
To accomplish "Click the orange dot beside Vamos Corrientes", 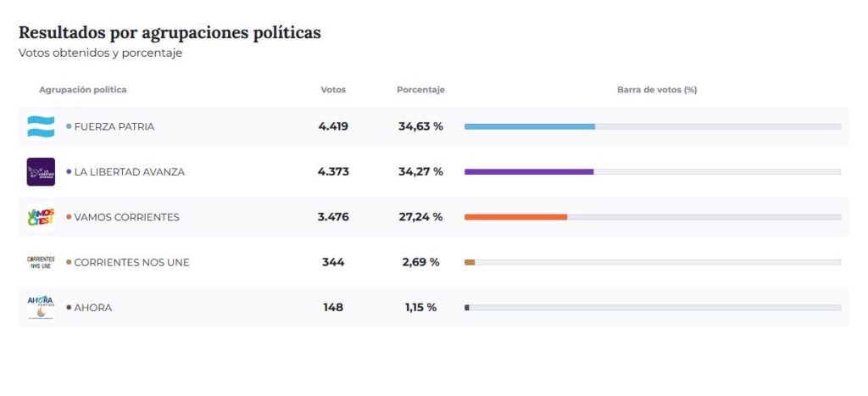I will 69,217.
